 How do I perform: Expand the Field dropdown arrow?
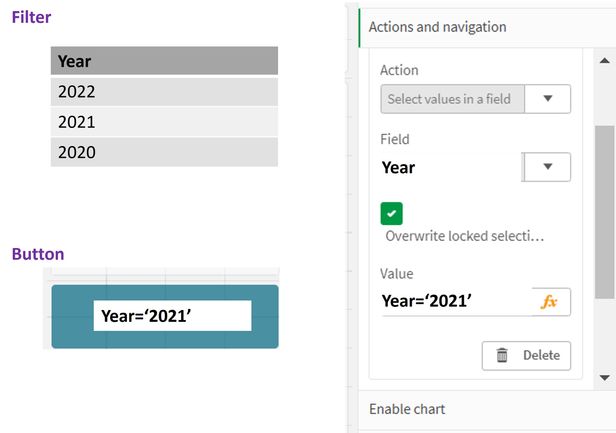[548, 167]
